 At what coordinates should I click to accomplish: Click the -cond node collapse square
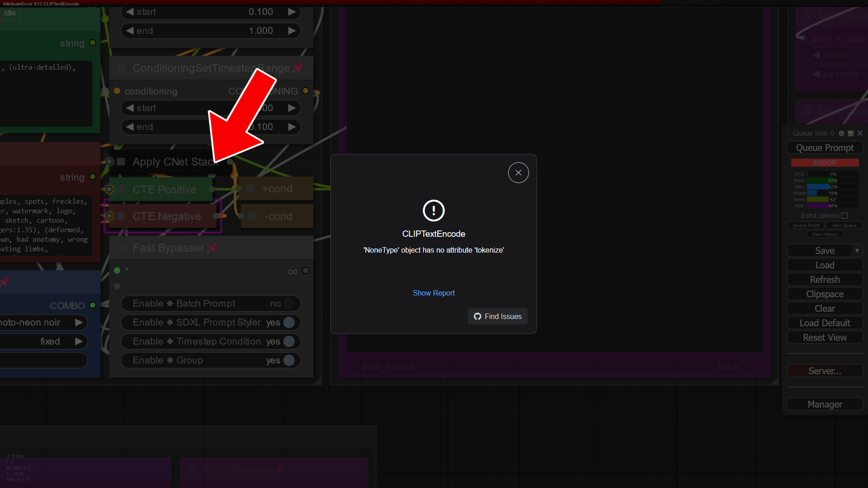[253, 216]
